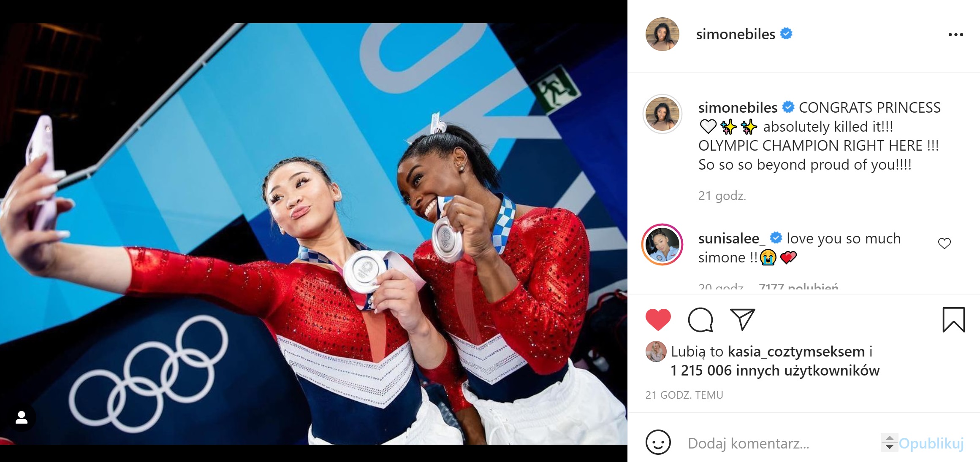Open sunisalee_ username link in comment
The height and width of the screenshot is (462, 980).
click(x=732, y=238)
